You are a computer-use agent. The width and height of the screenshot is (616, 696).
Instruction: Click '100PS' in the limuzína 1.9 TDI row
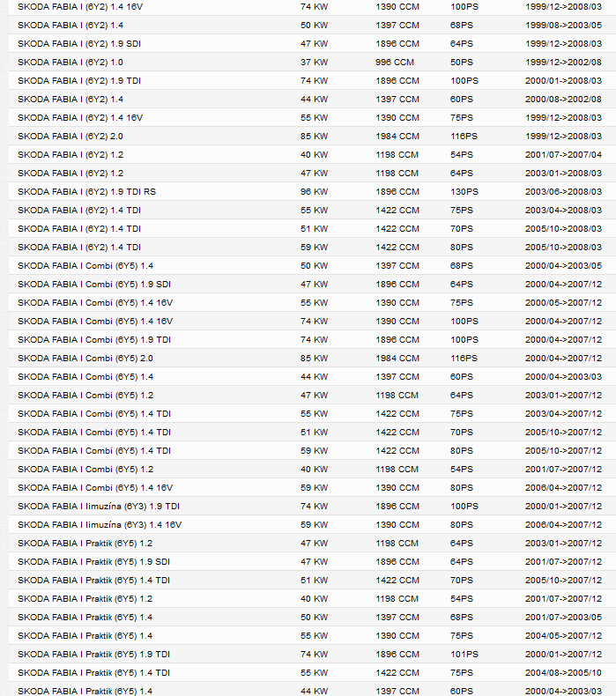click(x=464, y=506)
